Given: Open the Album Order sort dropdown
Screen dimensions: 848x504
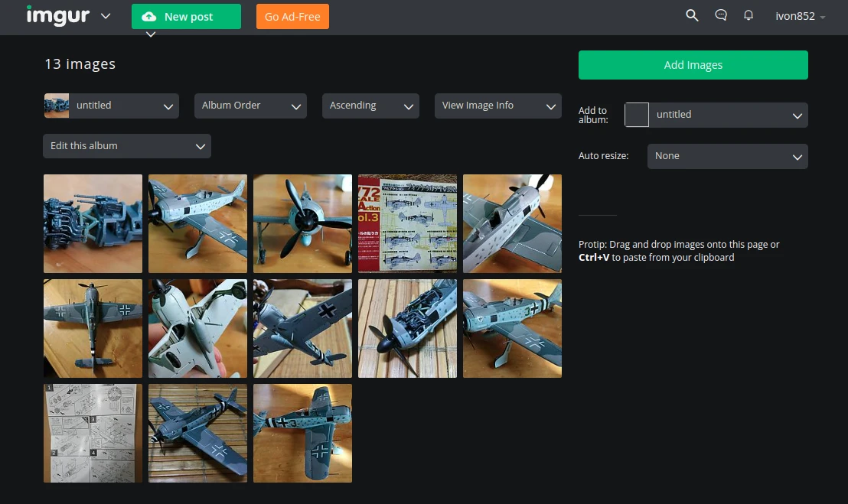Looking at the screenshot, I should click(250, 106).
